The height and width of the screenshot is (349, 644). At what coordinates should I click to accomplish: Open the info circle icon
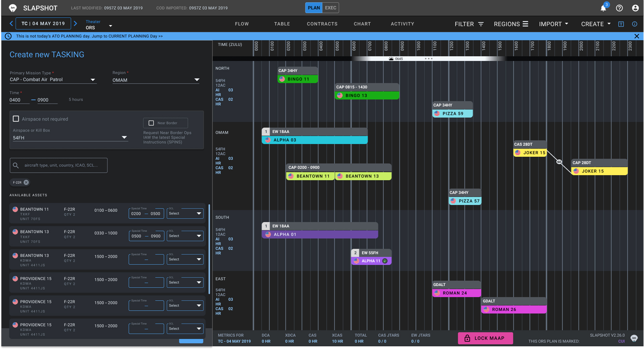click(635, 24)
